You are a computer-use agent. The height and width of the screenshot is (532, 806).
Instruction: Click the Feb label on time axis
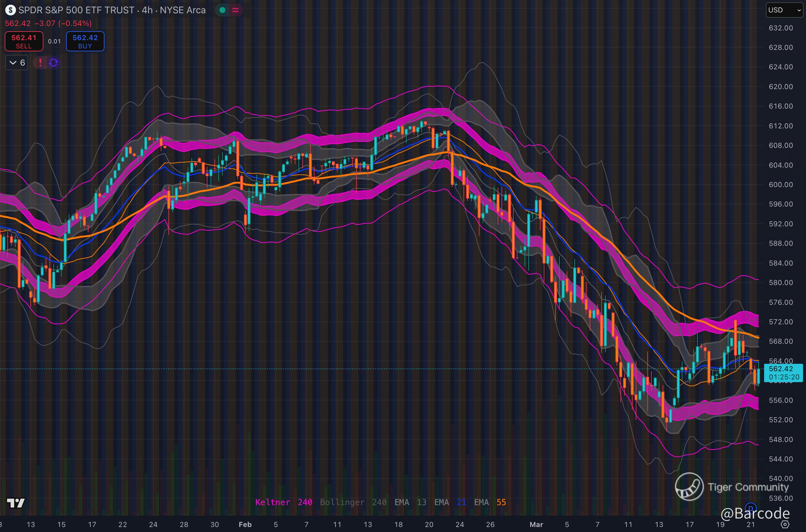(x=245, y=525)
